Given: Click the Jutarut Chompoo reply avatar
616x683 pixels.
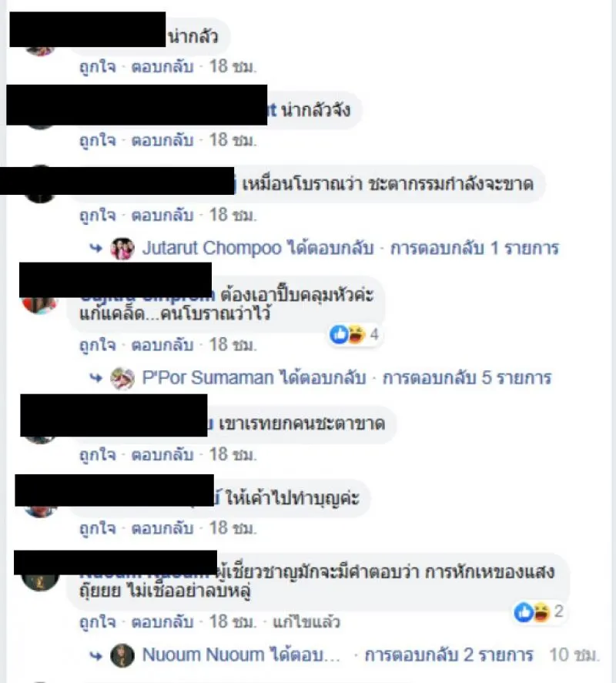Looking at the screenshot, I should point(122,249).
